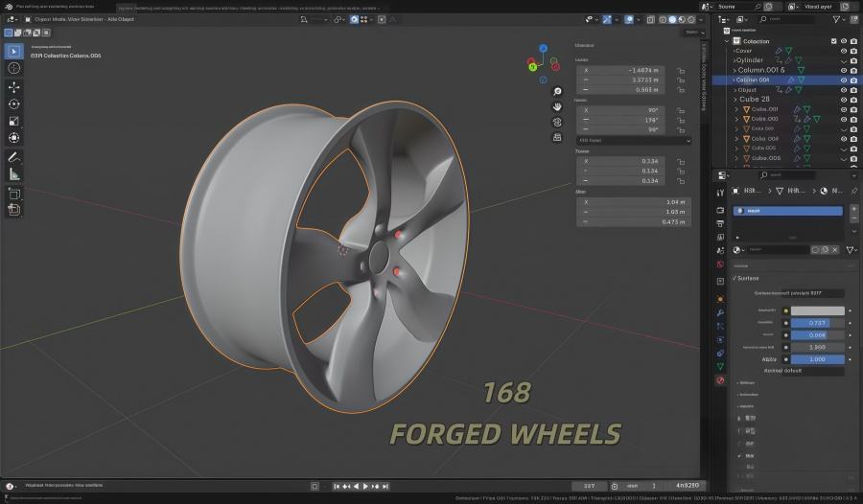The width and height of the screenshot is (863, 504).
Task: Choose the Scale tool
Action: point(14,121)
